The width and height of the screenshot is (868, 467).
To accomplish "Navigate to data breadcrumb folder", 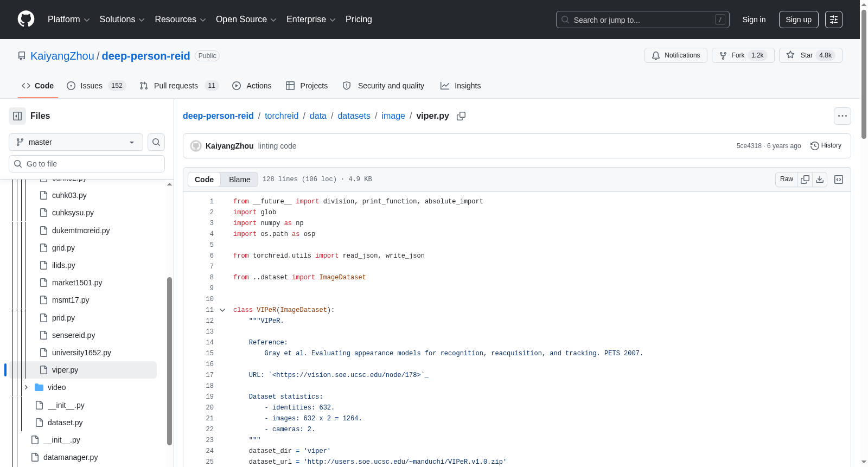I will pos(318,116).
